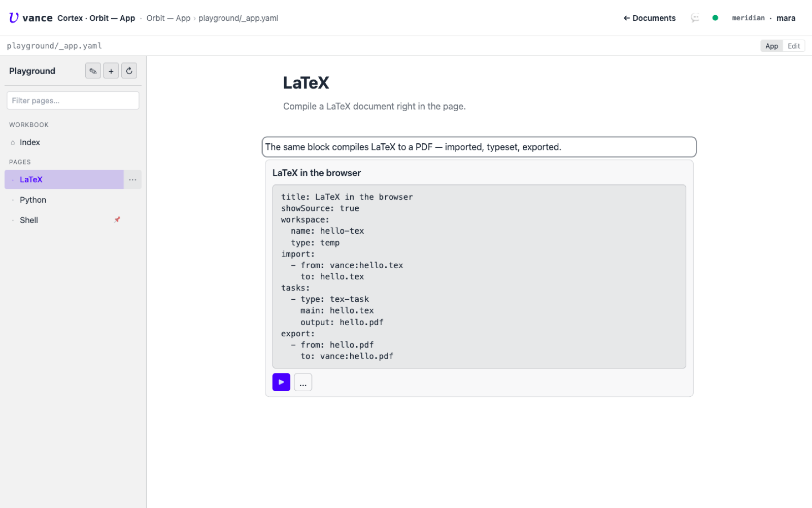Switch to App view tab
Viewport: 812px width, 508px height.
(771, 46)
